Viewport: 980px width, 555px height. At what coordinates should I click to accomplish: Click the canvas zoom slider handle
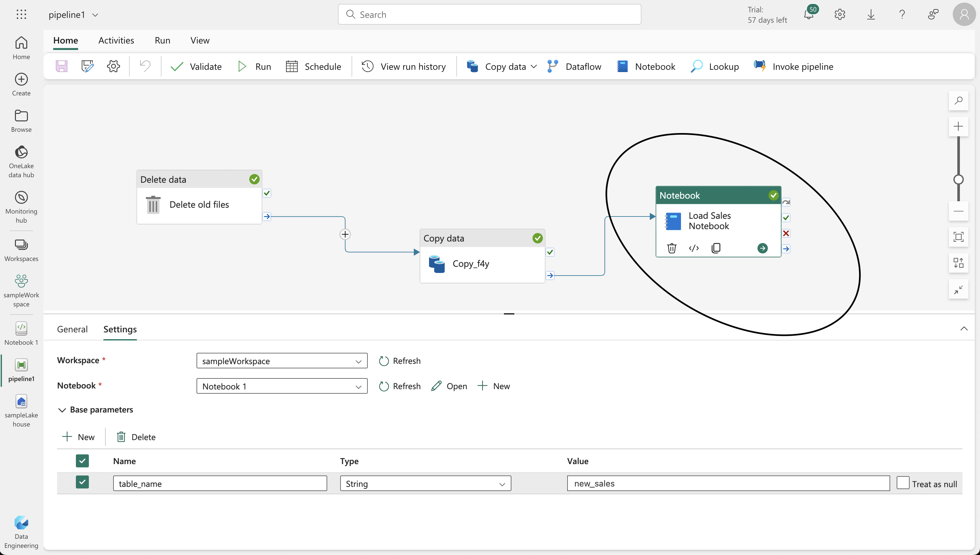pos(958,179)
